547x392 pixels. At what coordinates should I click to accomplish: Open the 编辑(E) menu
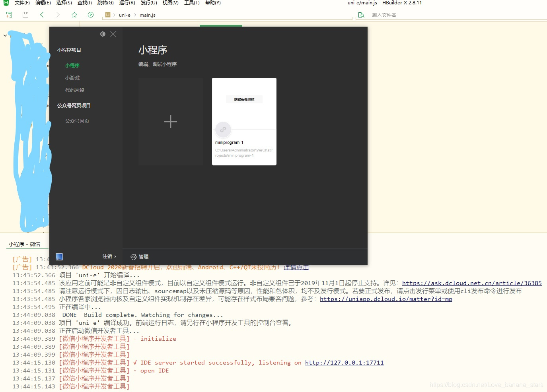43,3
